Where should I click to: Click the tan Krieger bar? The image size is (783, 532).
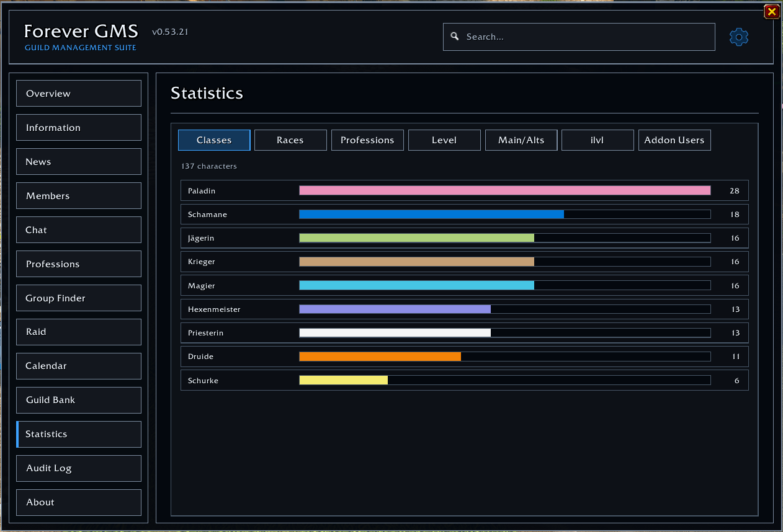coord(417,262)
